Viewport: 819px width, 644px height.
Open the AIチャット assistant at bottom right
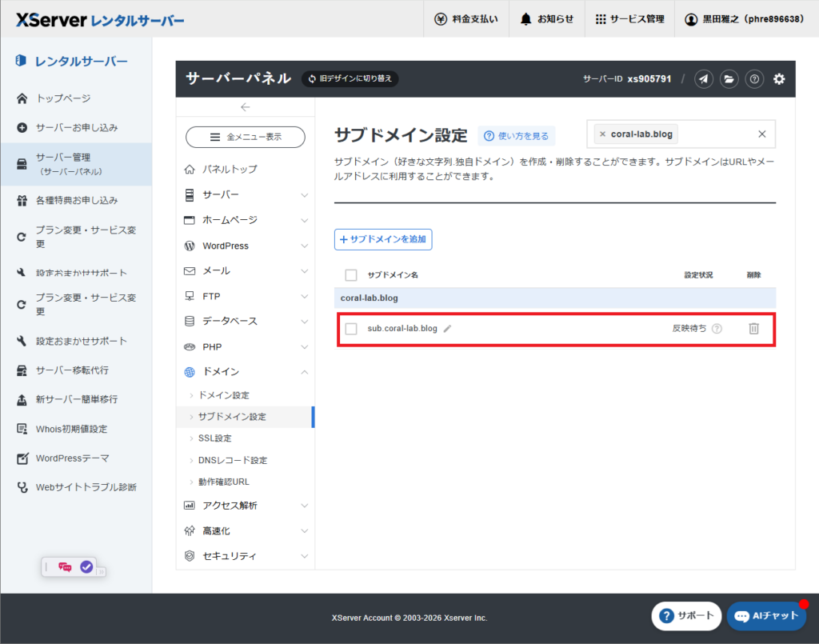pyautogui.click(x=766, y=616)
